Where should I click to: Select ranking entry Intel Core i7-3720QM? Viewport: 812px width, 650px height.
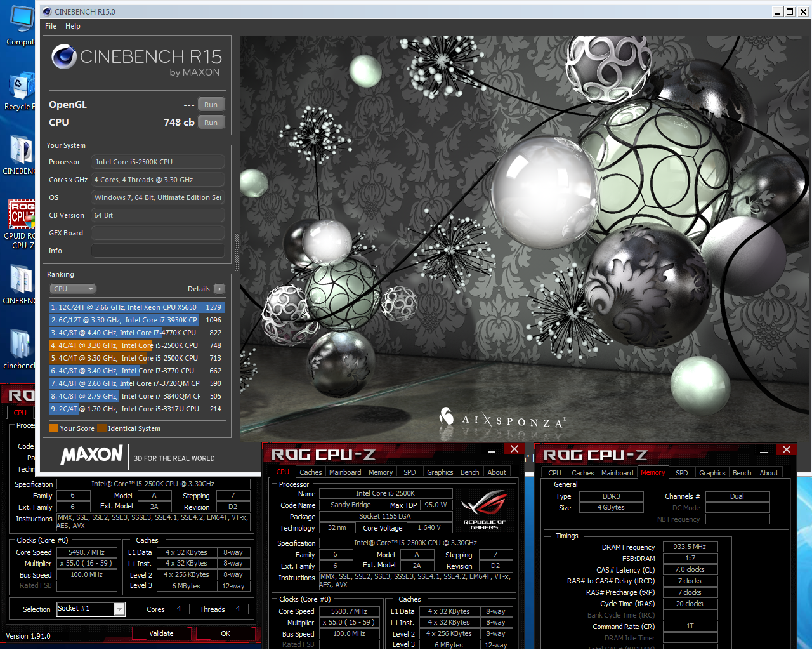(136, 383)
